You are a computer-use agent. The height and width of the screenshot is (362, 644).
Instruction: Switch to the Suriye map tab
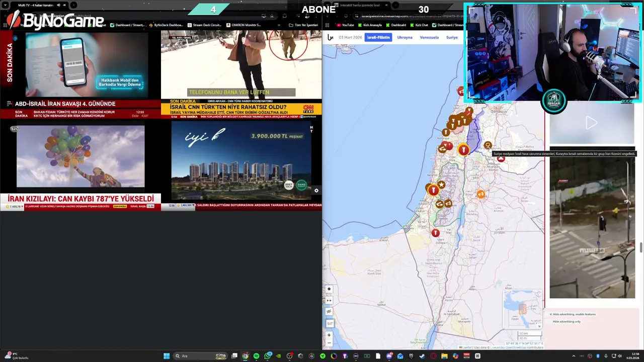pyautogui.click(x=452, y=37)
